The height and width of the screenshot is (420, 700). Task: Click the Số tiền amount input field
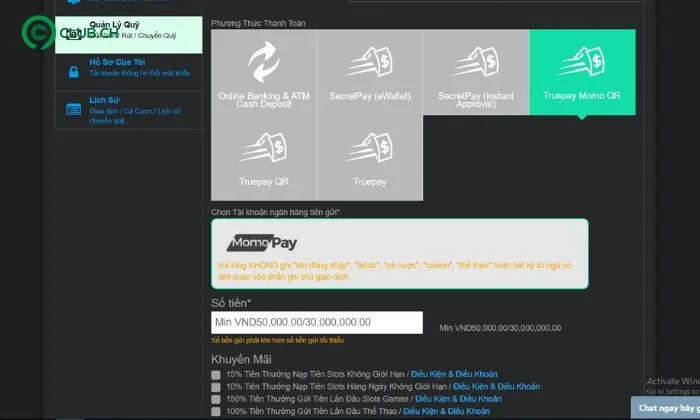point(317,322)
